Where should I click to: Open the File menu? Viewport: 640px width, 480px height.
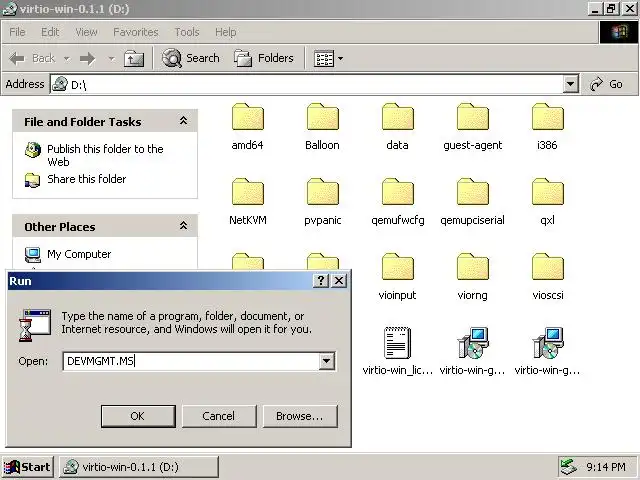pos(17,32)
